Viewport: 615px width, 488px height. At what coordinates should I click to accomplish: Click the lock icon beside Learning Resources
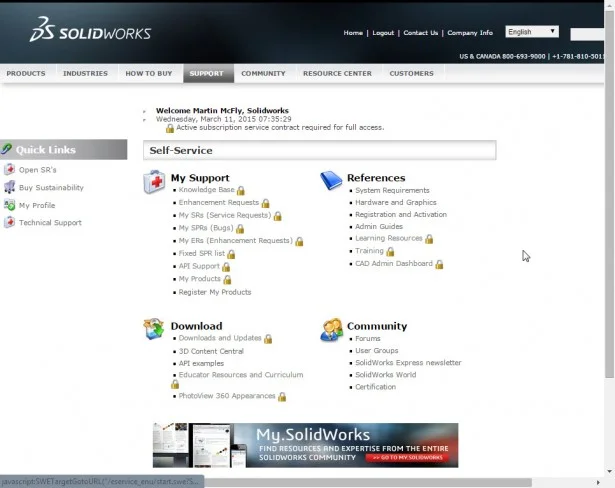click(x=429, y=239)
